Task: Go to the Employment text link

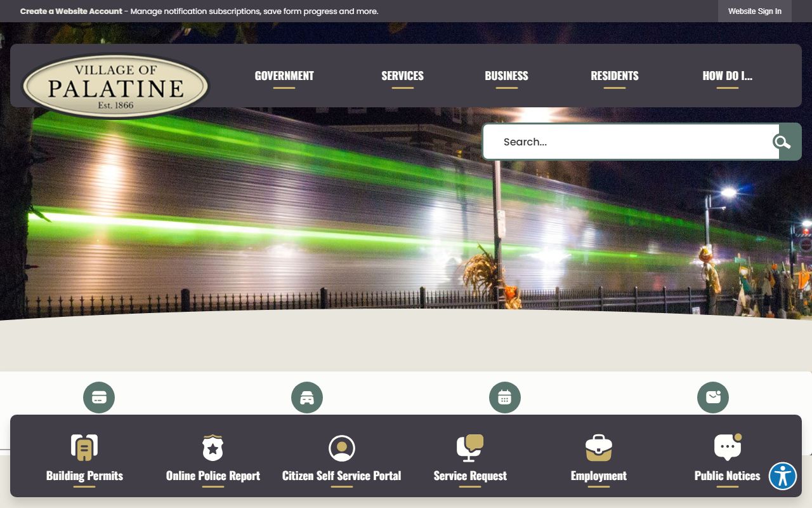Action: [599, 476]
